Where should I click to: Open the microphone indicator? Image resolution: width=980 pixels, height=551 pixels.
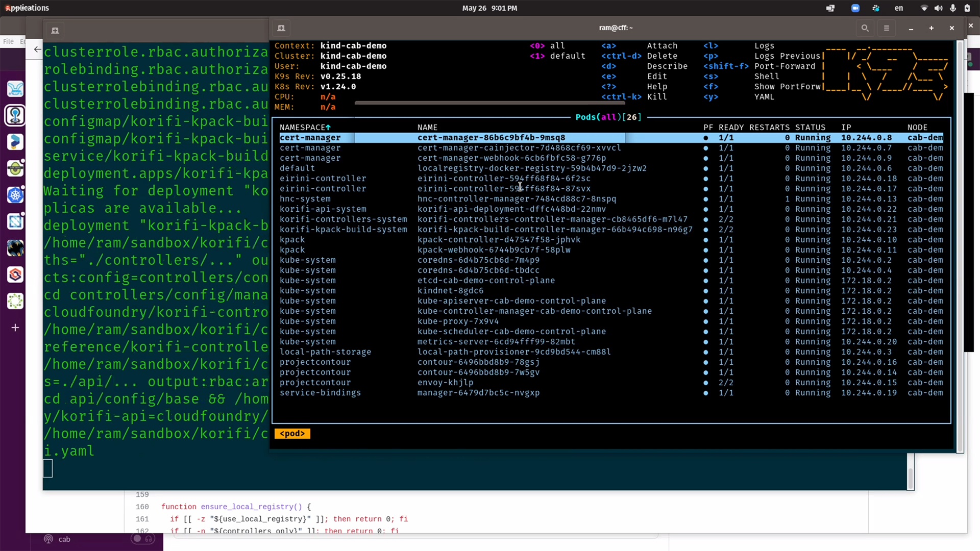[952, 8]
